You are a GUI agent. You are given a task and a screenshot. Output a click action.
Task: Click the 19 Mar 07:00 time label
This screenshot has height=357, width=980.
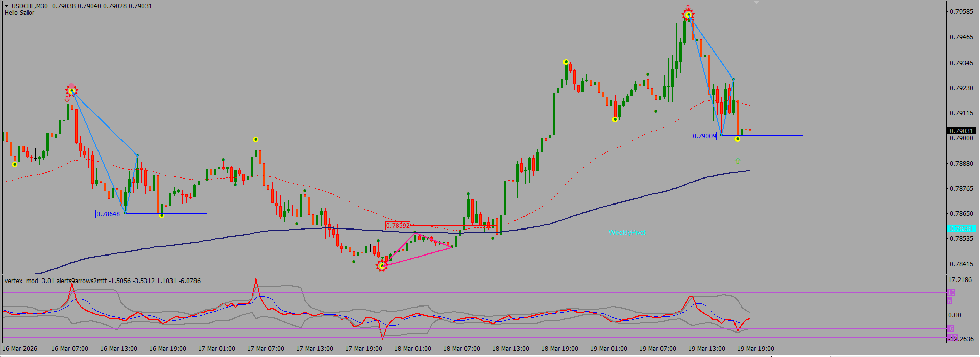tap(657, 349)
